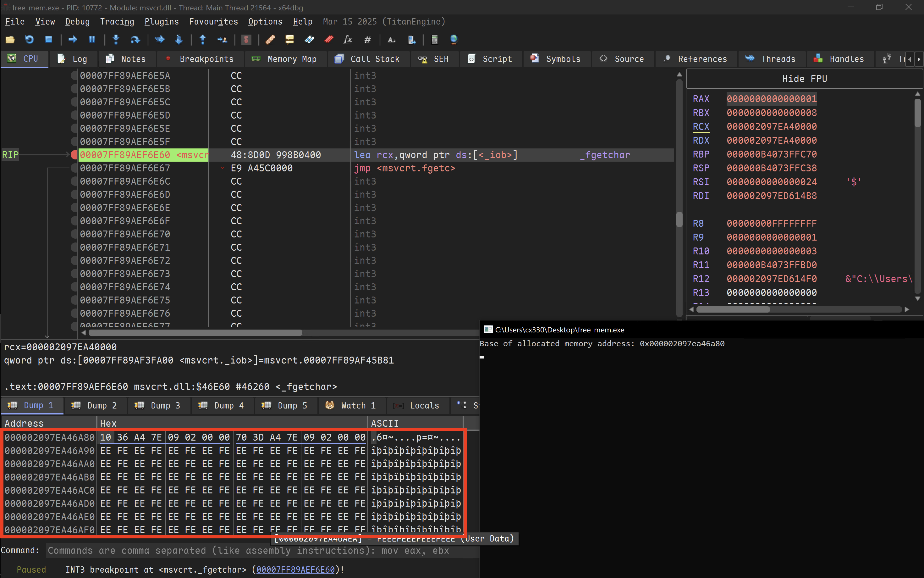Select the jmp <msvcrt.fgetc> instruction row
924x578 pixels.
[x=404, y=168]
